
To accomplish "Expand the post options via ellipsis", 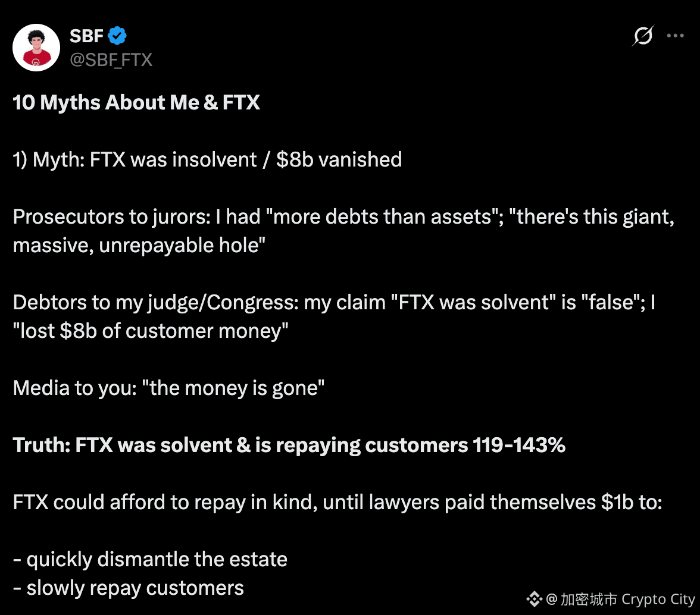I will tap(676, 36).
